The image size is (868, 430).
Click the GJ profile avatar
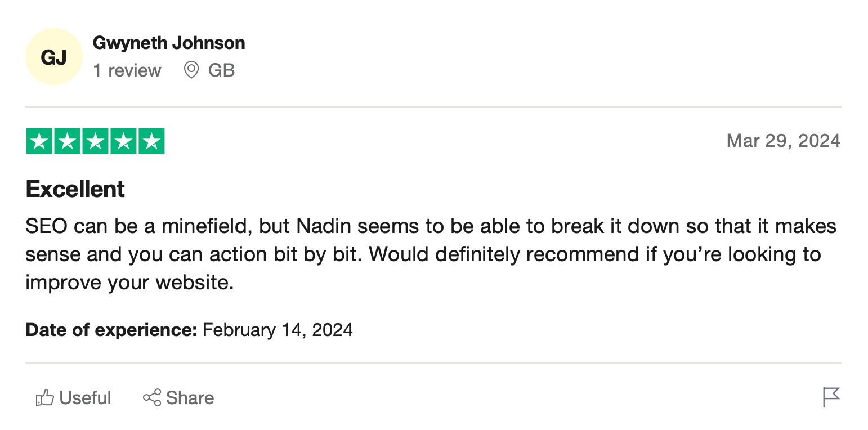54,57
